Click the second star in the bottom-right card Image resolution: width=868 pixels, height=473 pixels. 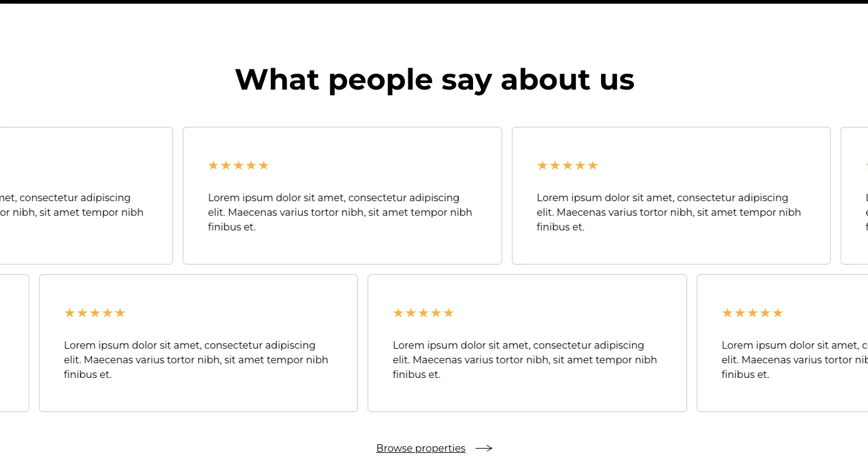click(x=740, y=313)
